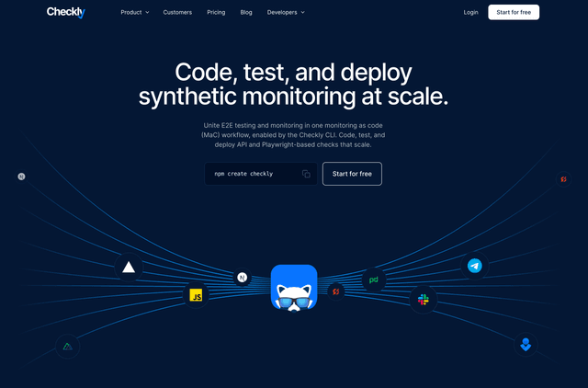Click the yellow JavaScript JS icon
588x388 pixels.
coord(196,295)
